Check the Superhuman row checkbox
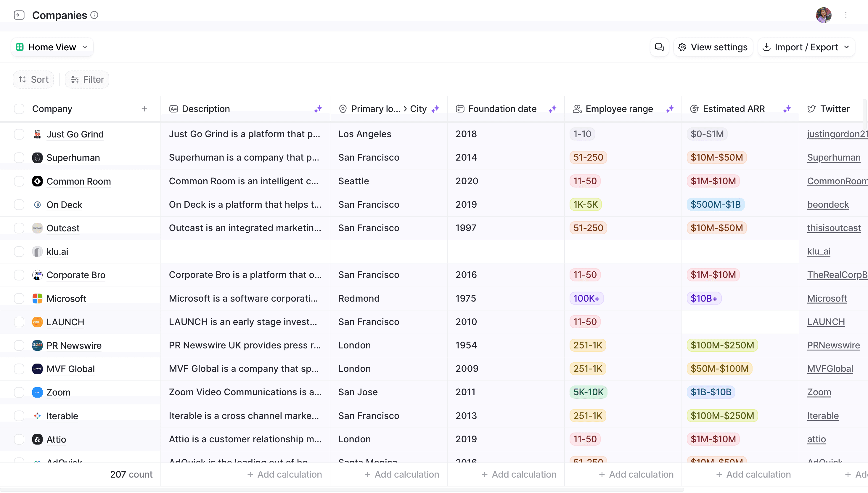868x493 pixels. click(x=19, y=158)
